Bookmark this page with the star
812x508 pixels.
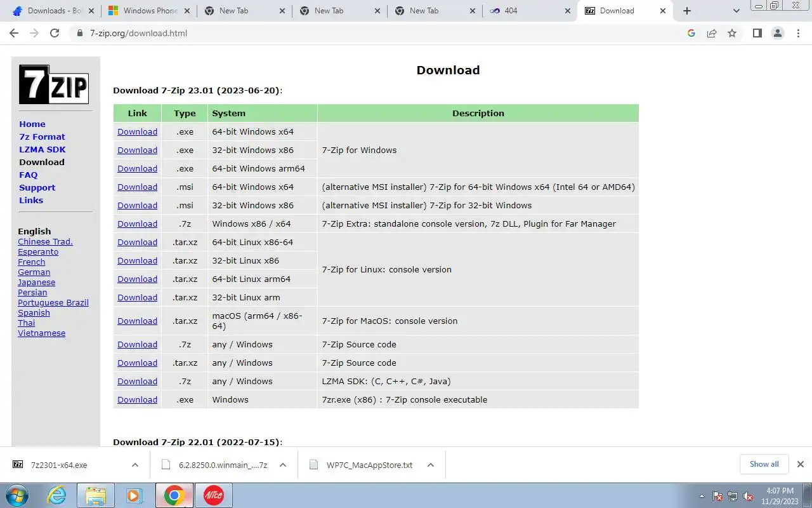732,33
